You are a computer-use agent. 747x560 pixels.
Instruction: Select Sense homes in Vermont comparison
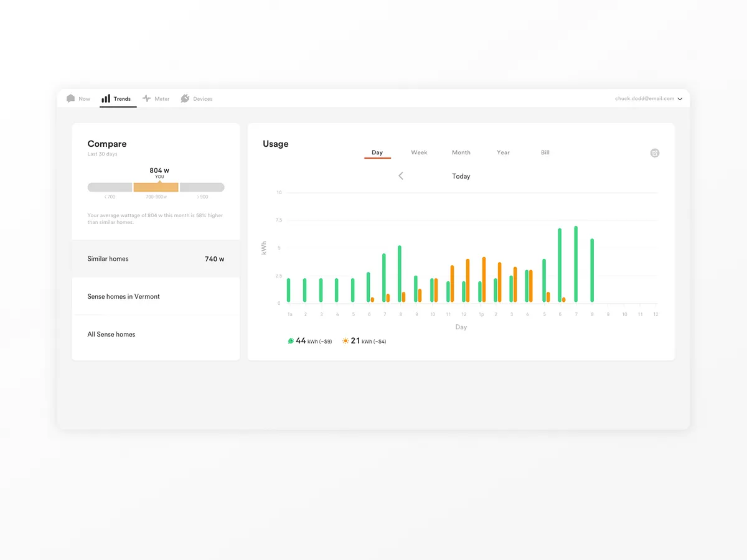pyautogui.click(x=155, y=297)
